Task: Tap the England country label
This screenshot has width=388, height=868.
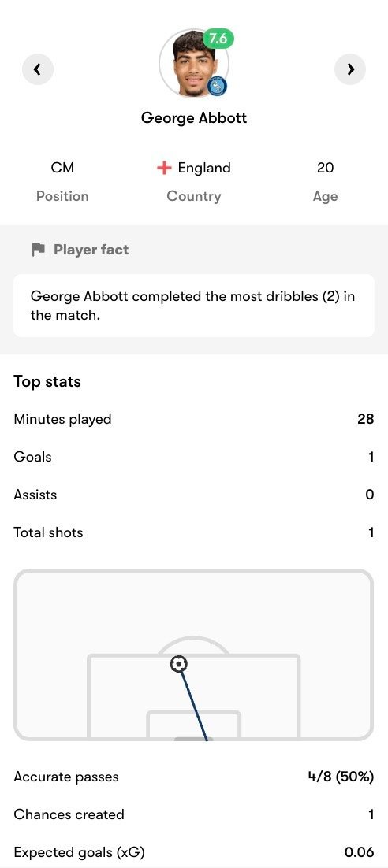Action: tap(204, 168)
